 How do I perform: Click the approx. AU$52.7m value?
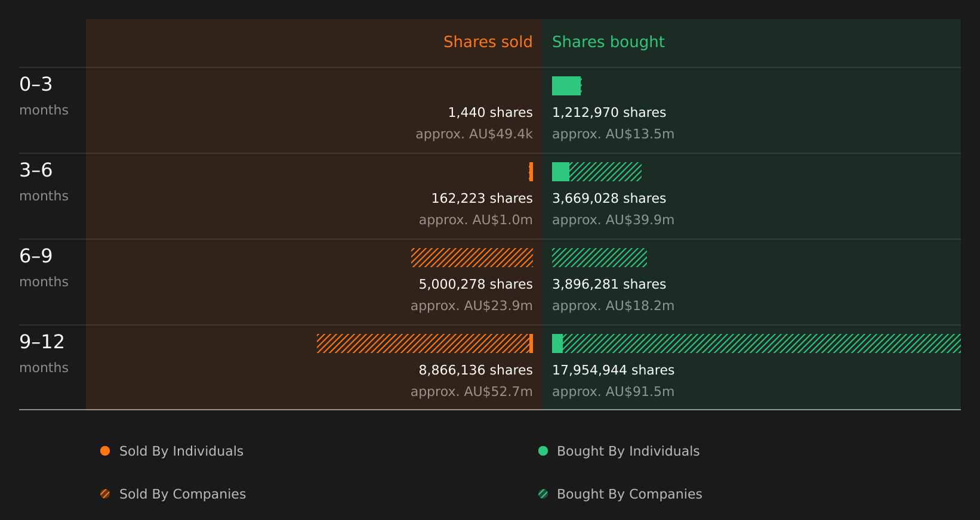(x=471, y=392)
